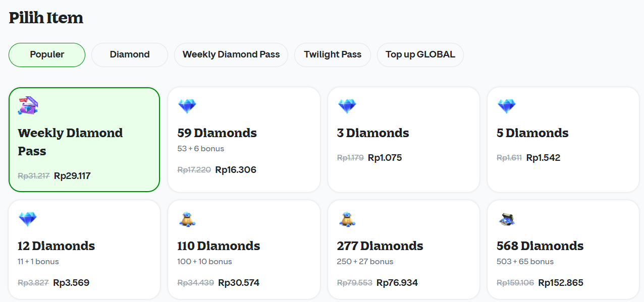Choose the 12 Diamonds package
644x302 pixels.
[84, 249]
